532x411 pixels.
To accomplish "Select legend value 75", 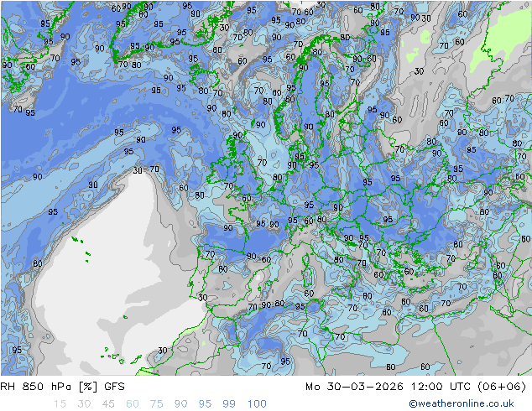I will 156,404.
